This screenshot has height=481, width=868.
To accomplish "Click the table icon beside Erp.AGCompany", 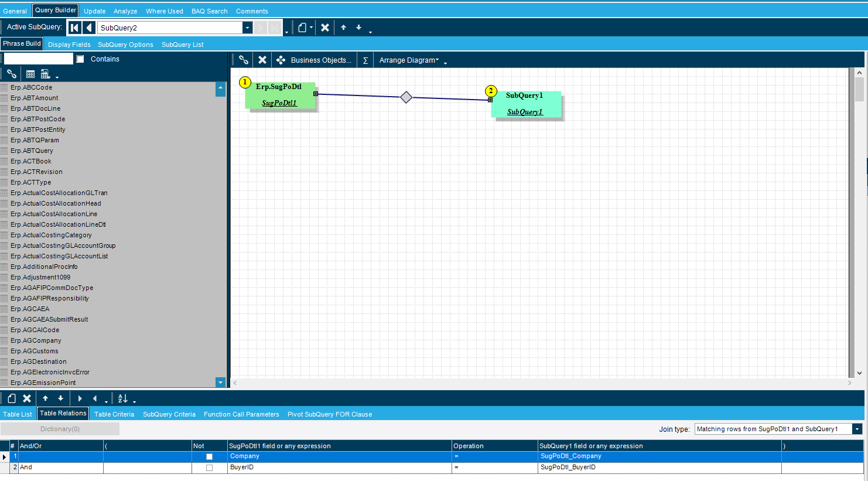I will coord(4,340).
